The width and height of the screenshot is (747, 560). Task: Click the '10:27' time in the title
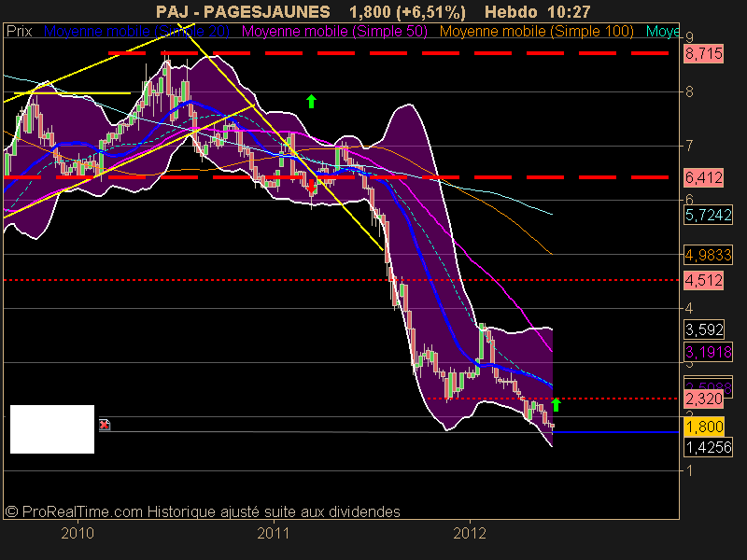click(x=570, y=11)
